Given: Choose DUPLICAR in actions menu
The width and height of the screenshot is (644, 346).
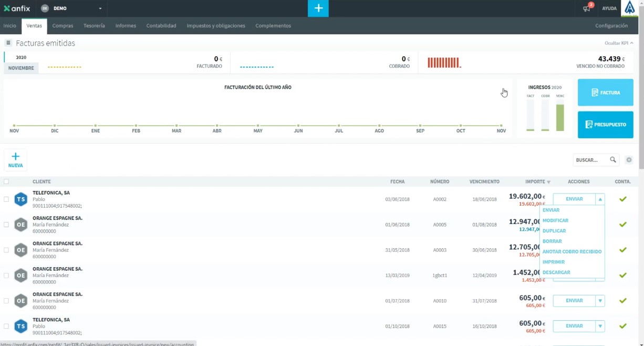Looking at the screenshot, I should coord(554,231).
